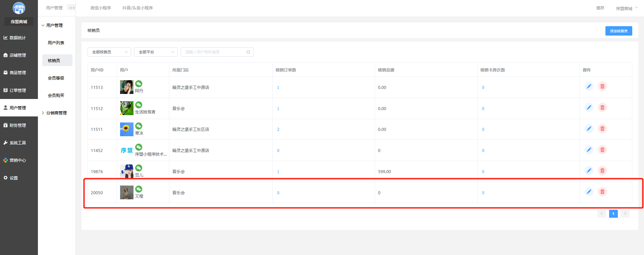The width and height of the screenshot is (644, 255).
Task: Edit the user 11452 row pencil icon
Action: point(589,150)
